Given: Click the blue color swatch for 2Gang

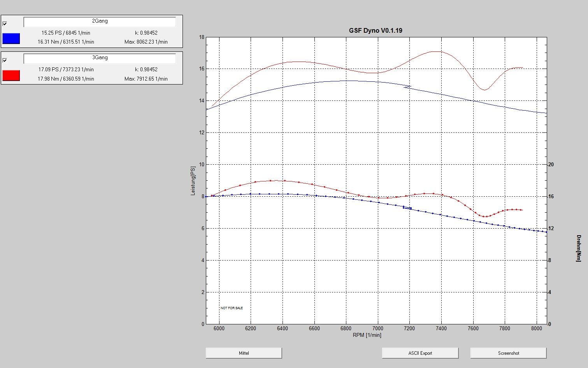Looking at the screenshot, I should (11, 39).
